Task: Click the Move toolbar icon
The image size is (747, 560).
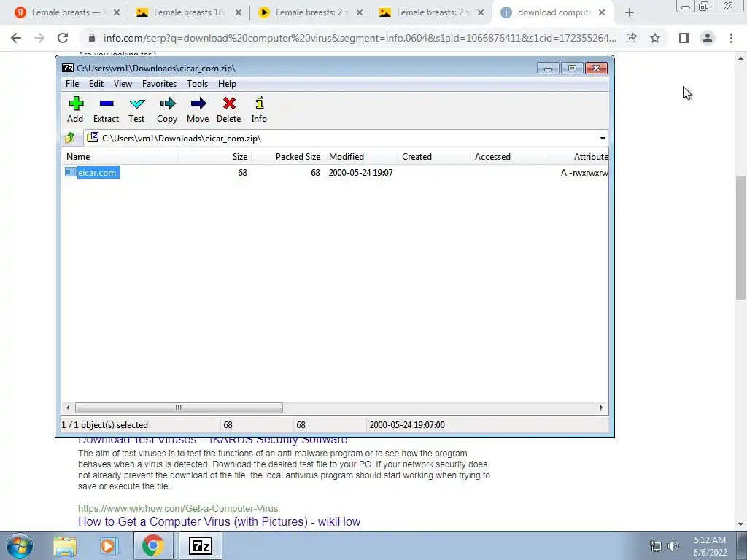Action: pos(198,109)
